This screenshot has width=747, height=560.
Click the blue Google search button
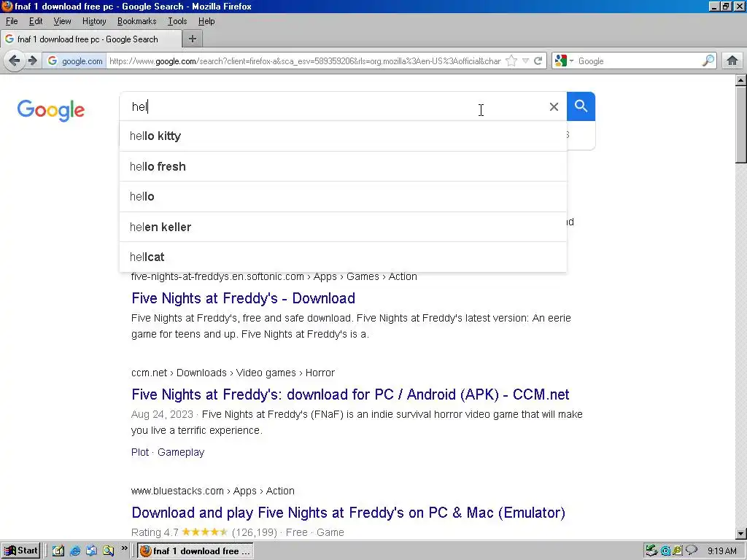pyautogui.click(x=581, y=106)
